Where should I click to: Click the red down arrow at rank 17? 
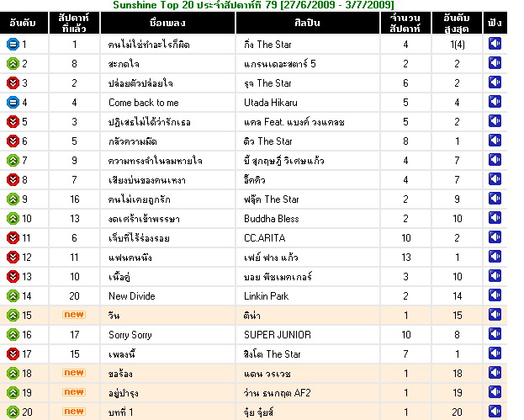point(13,354)
